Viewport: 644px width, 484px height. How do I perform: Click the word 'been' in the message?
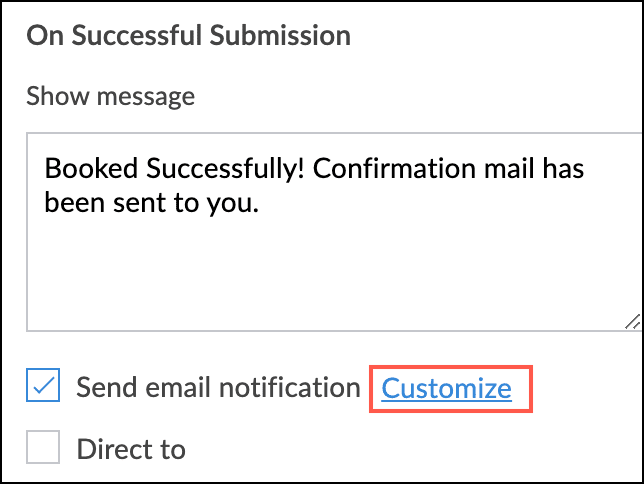point(70,203)
